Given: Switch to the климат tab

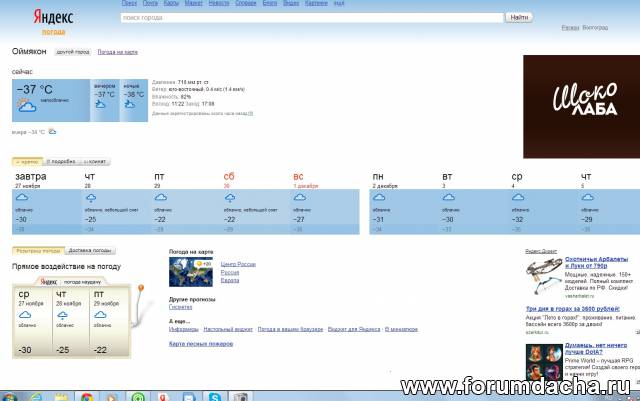Looking at the screenshot, I should point(97,161).
